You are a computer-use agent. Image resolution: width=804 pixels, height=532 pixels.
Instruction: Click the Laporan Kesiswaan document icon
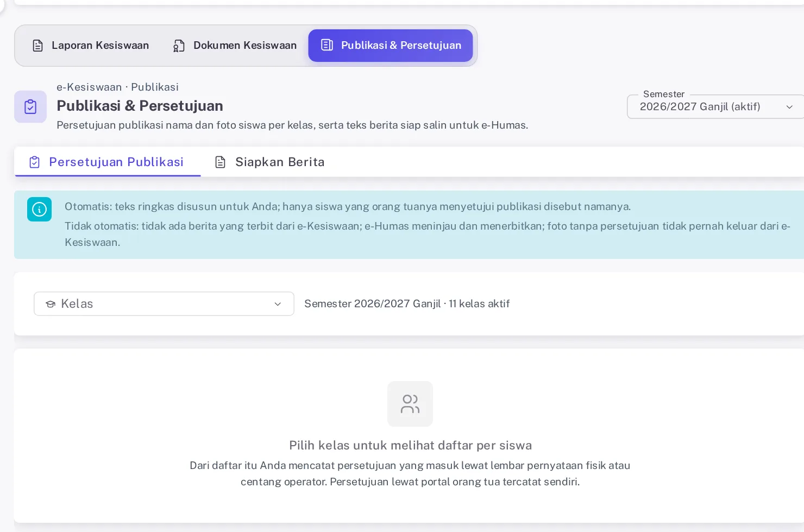(37, 46)
